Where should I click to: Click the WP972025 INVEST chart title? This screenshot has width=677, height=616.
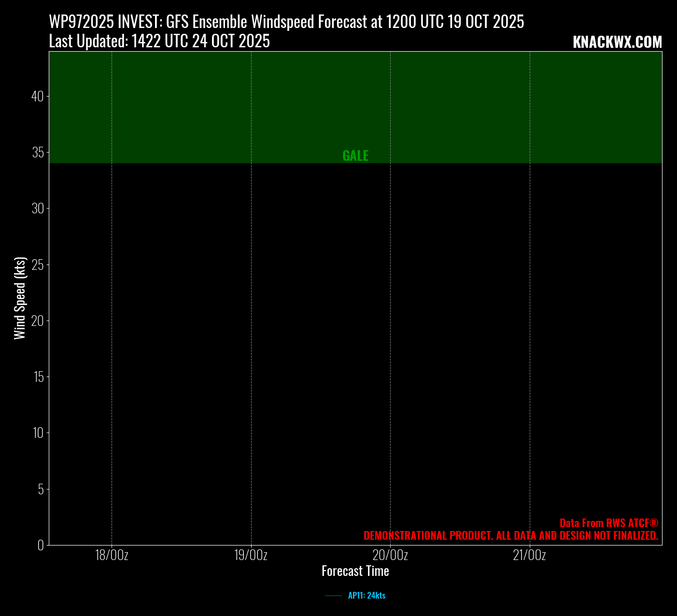[286, 22]
